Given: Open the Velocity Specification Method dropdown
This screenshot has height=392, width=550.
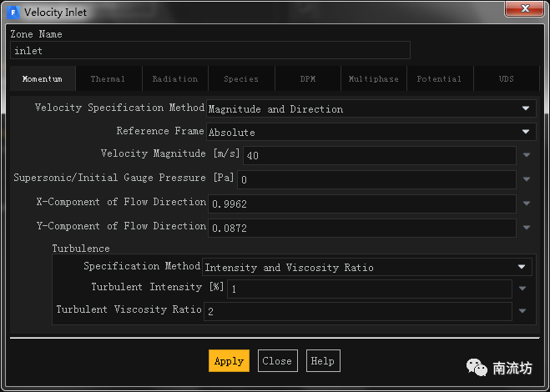Looking at the screenshot, I should click(526, 108).
